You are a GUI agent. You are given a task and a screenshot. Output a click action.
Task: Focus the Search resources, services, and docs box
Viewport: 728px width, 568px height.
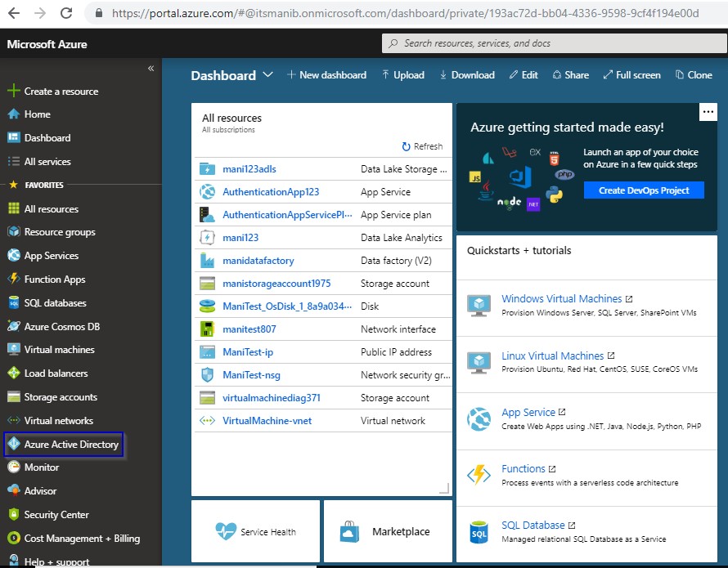[555, 43]
